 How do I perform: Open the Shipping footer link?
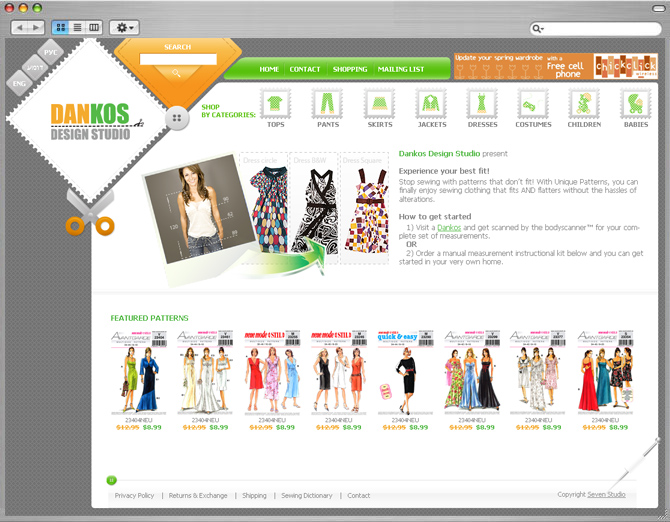tap(254, 496)
